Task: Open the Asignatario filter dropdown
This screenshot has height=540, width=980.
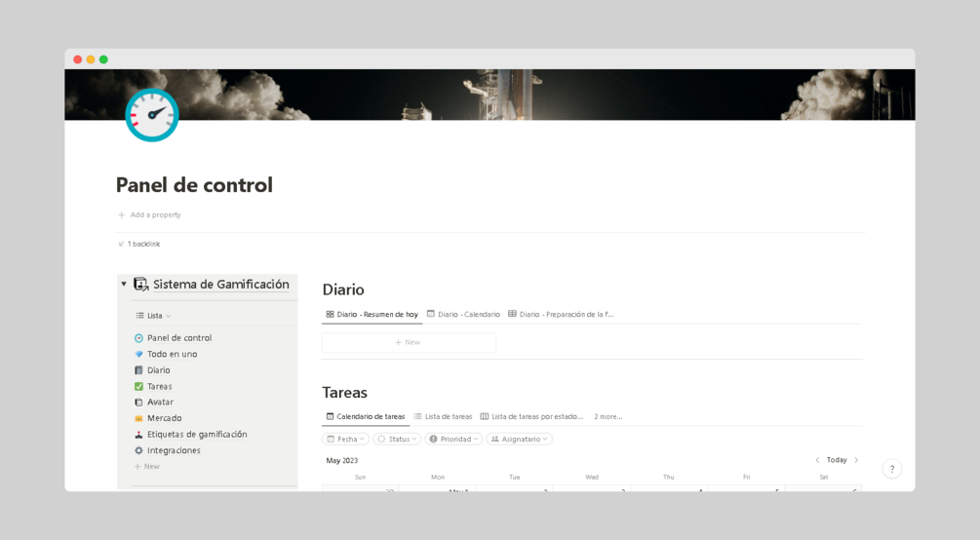Action: (x=520, y=440)
